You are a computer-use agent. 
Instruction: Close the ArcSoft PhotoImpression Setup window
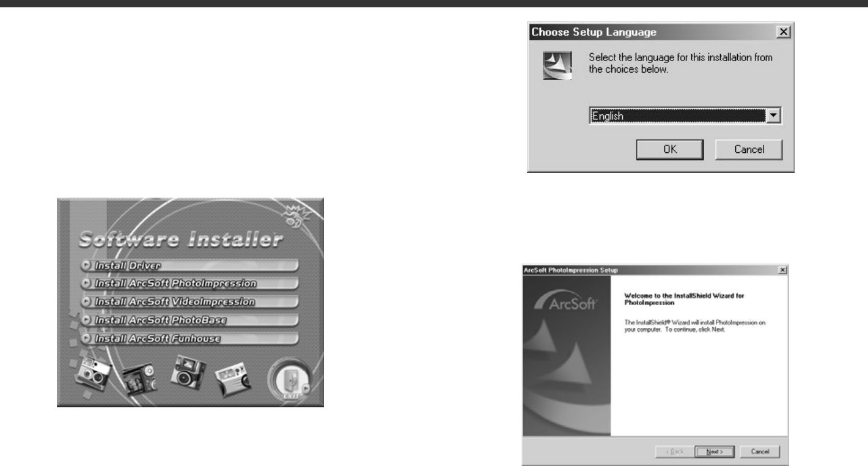(782, 270)
